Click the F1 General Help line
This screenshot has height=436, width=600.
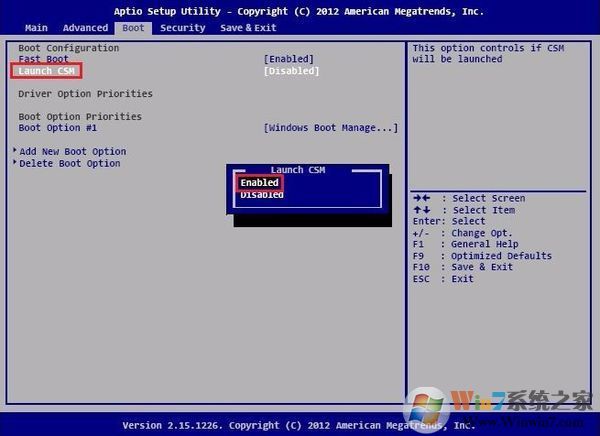click(466, 244)
